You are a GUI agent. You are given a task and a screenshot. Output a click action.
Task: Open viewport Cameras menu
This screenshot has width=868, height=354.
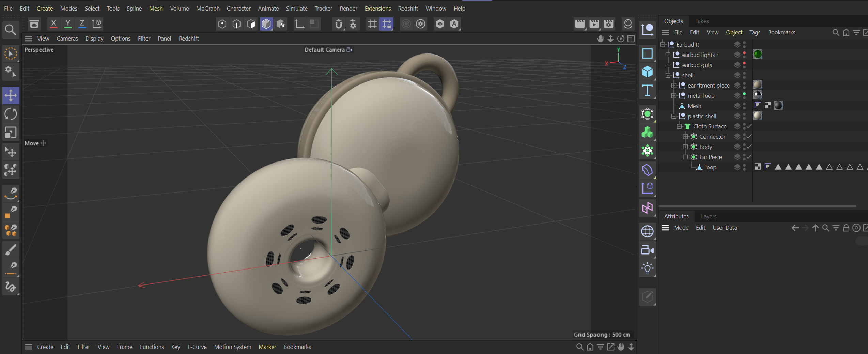67,39
